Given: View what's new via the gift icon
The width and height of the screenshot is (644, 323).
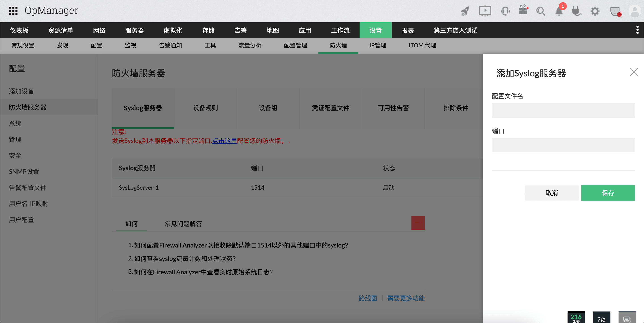Looking at the screenshot, I should (x=523, y=11).
